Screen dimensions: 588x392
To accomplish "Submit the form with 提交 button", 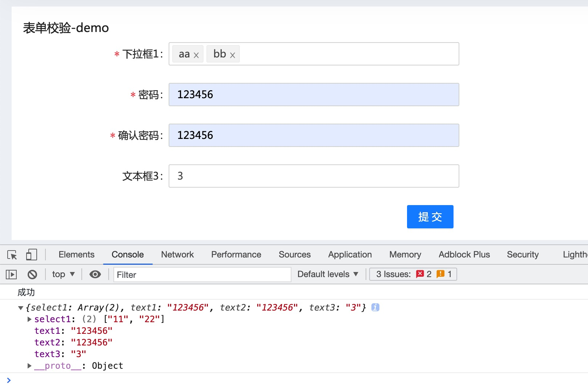I will [430, 217].
